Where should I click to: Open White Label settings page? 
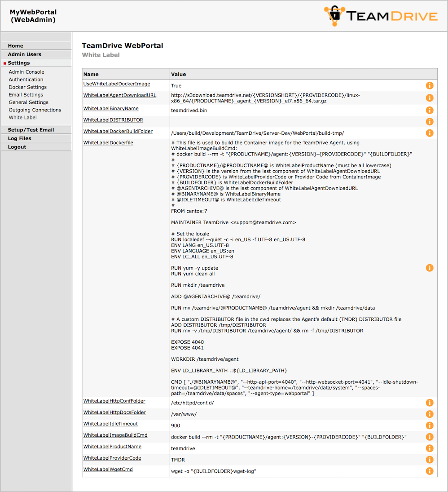22,117
